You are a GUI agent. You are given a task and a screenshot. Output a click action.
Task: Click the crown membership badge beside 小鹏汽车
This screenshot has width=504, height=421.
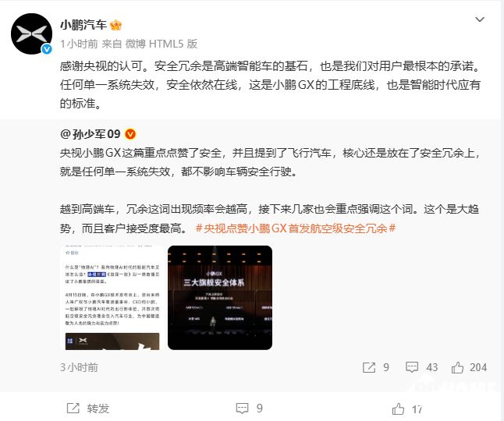pyautogui.click(x=115, y=25)
